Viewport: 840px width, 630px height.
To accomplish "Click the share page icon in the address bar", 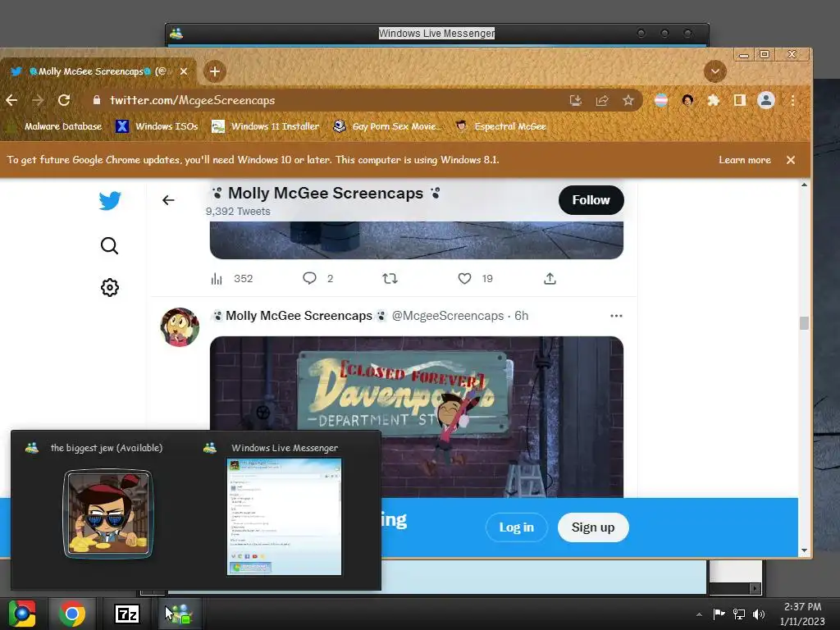I will point(602,100).
